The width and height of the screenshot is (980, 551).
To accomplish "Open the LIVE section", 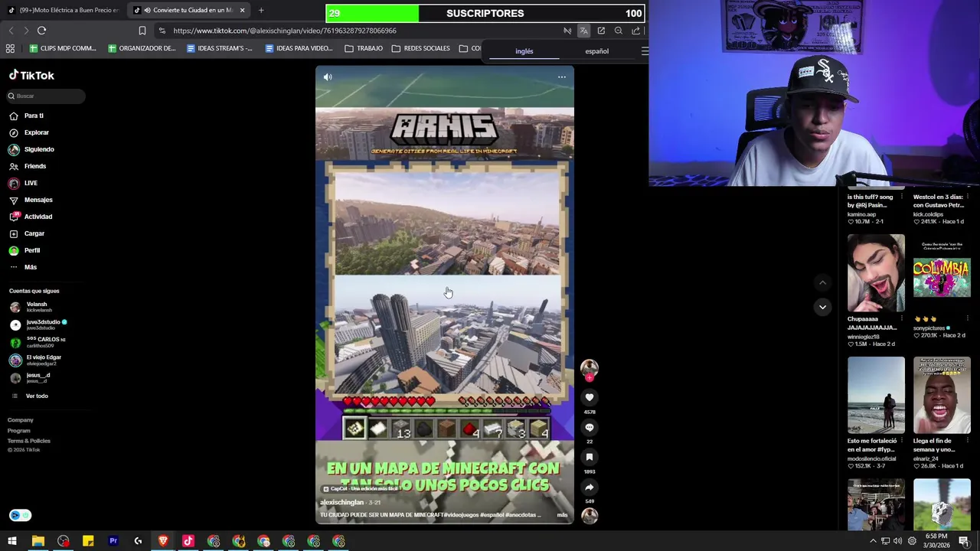I will point(31,183).
